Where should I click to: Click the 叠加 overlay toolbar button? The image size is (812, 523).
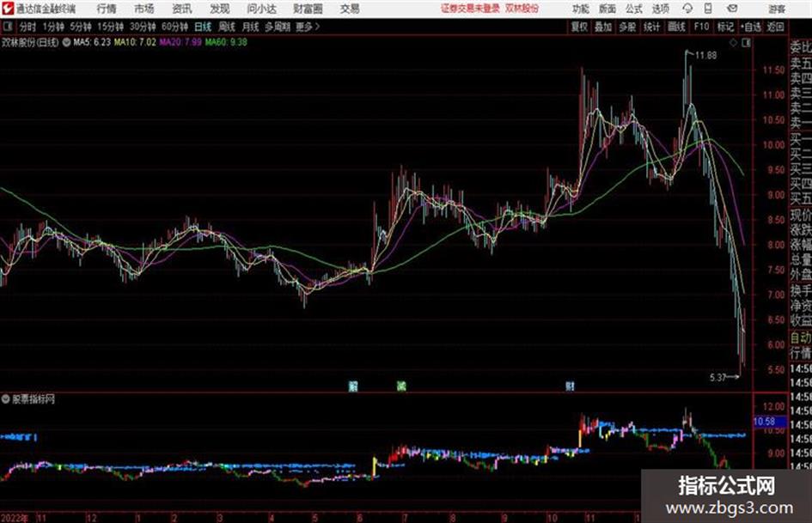coord(603,27)
